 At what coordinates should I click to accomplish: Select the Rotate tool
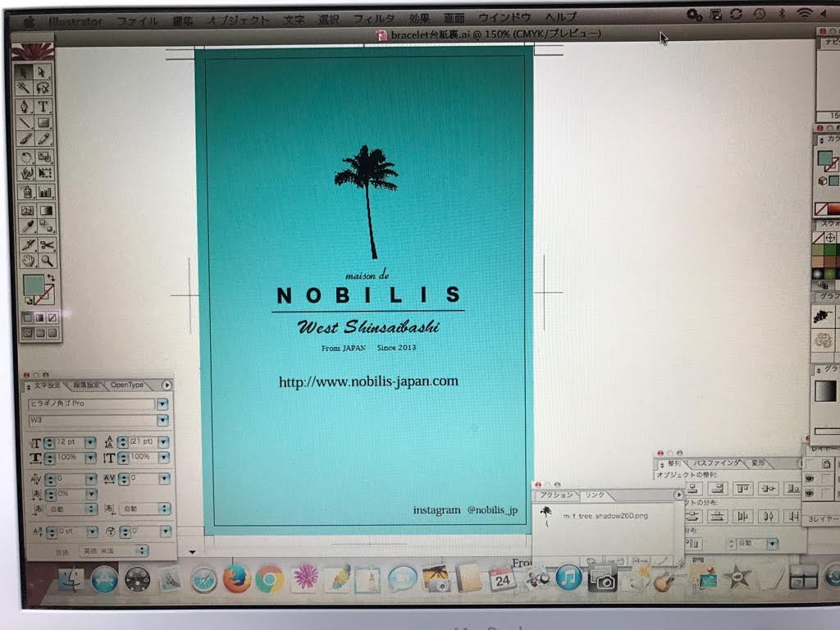pyautogui.click(x=25, y=157)
